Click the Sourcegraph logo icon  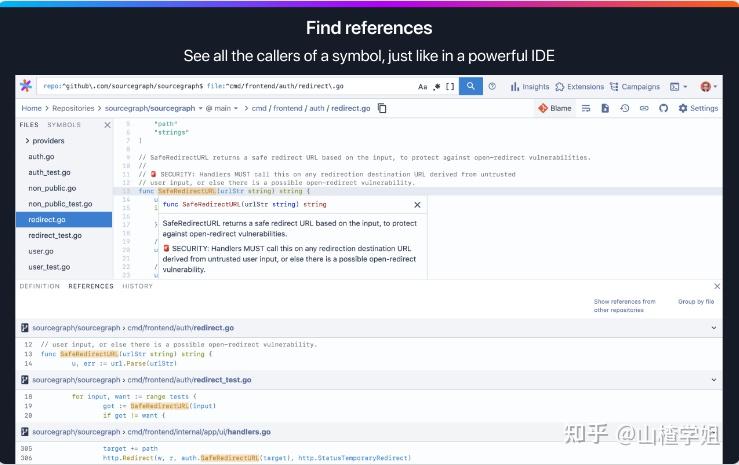click(25, 86)
